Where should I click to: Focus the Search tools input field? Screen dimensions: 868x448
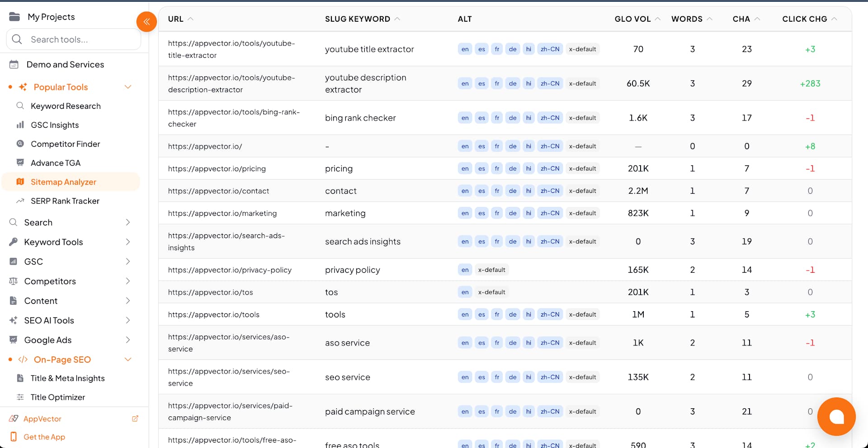[x=74, y=39]
